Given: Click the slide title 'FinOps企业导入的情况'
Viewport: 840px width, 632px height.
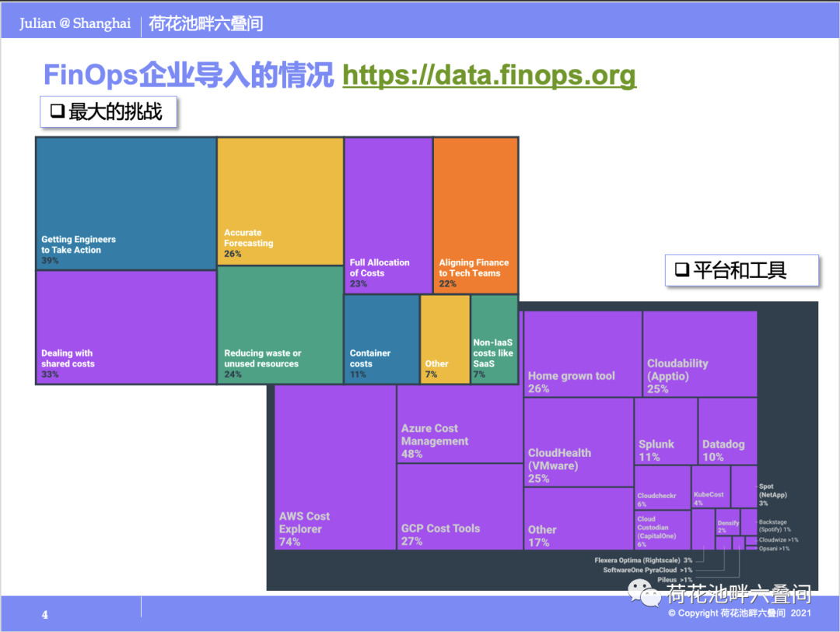Looking at the screenshot, I should tap(188, 75).
